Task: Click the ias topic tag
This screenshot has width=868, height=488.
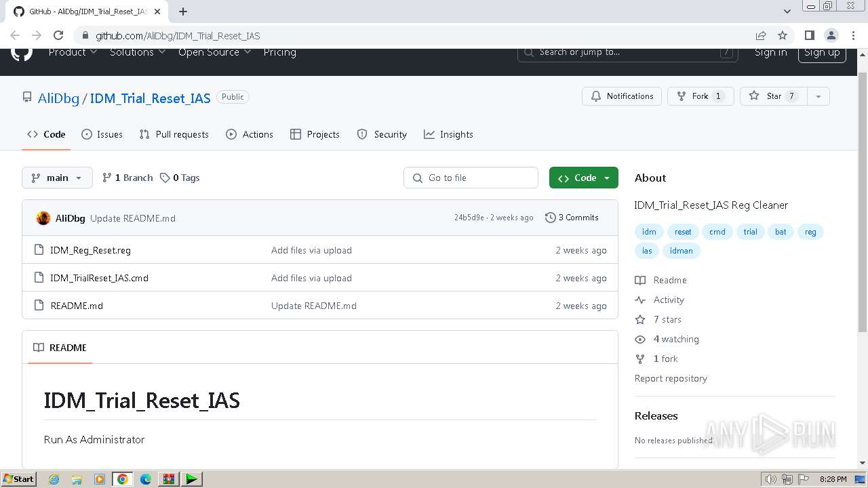Action: coord(647,251)
